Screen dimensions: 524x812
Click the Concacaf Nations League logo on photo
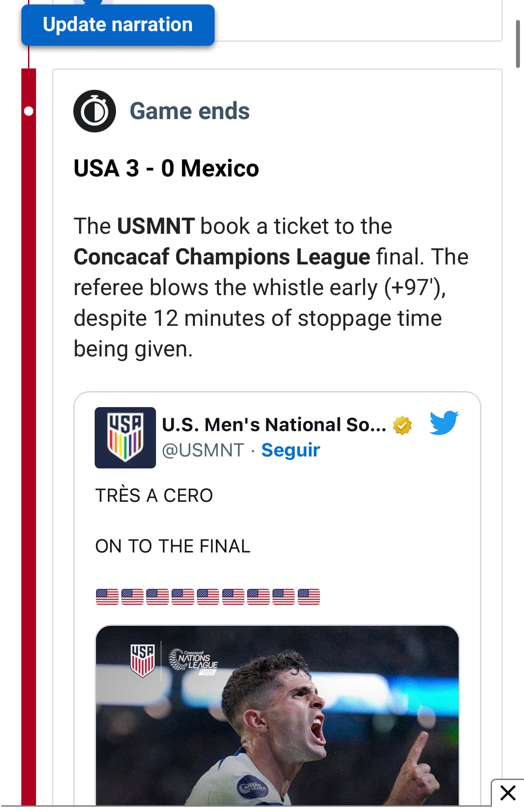click(193, 660)
